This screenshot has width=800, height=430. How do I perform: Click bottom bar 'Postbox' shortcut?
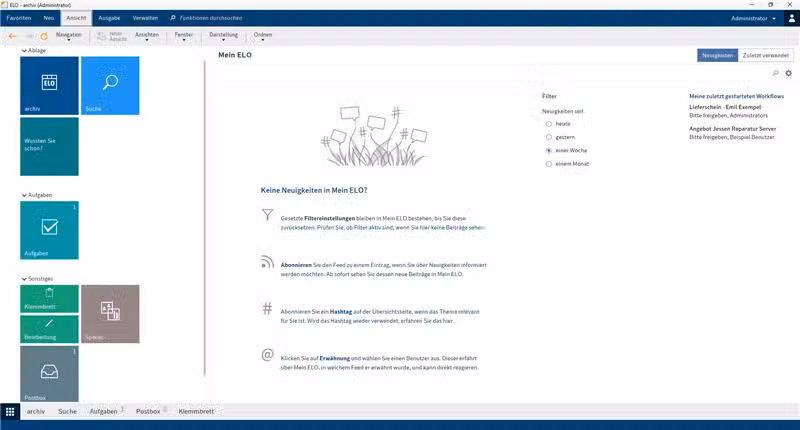point(148,411)
